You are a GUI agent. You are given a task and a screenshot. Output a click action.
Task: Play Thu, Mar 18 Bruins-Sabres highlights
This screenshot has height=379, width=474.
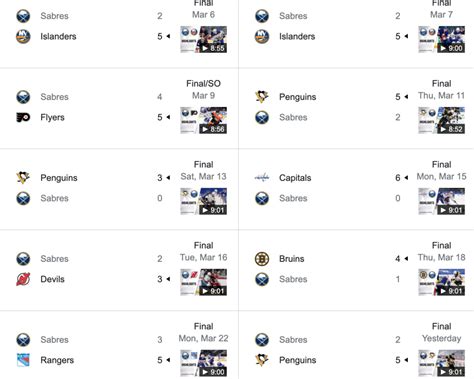click(442, 282)
